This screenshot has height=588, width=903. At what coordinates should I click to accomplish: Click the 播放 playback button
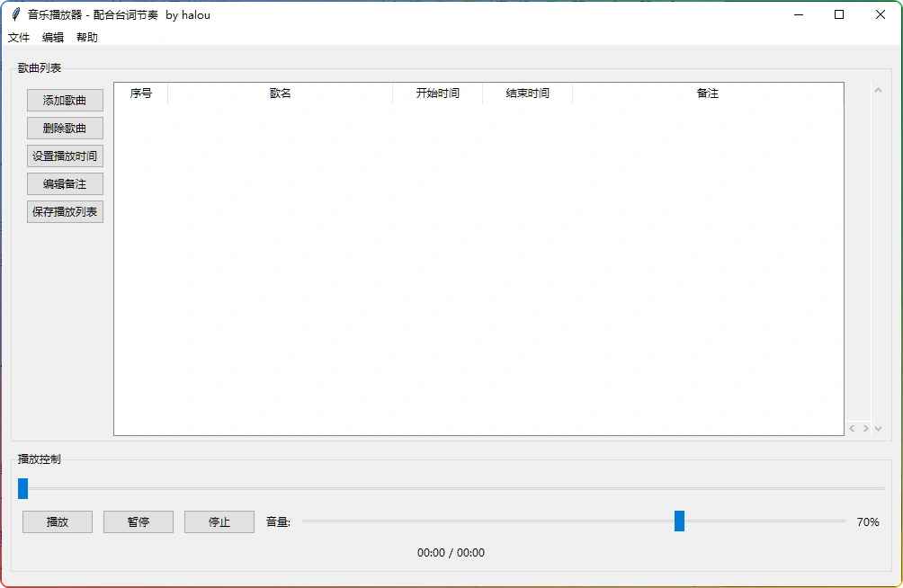tap(57, 521)
